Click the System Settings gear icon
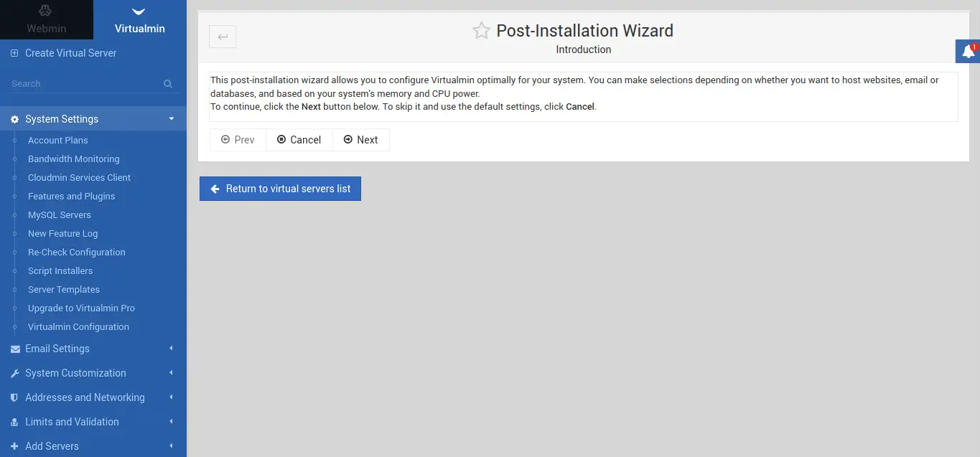 (14, 119)
